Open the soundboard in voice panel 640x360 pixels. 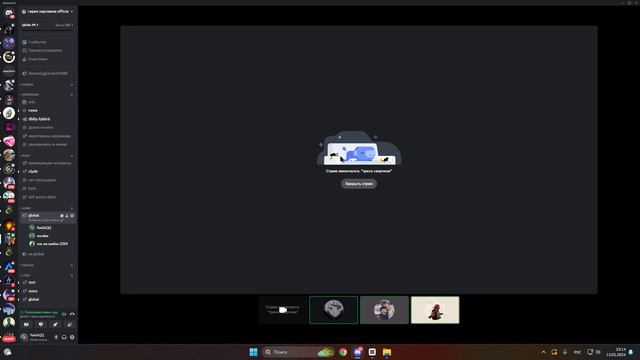point(69,325)
